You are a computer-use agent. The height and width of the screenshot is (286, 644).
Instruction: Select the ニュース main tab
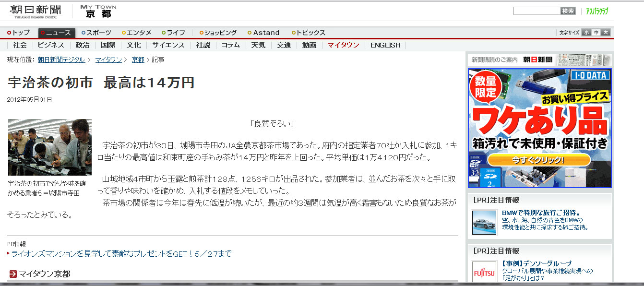pos(57,33)
